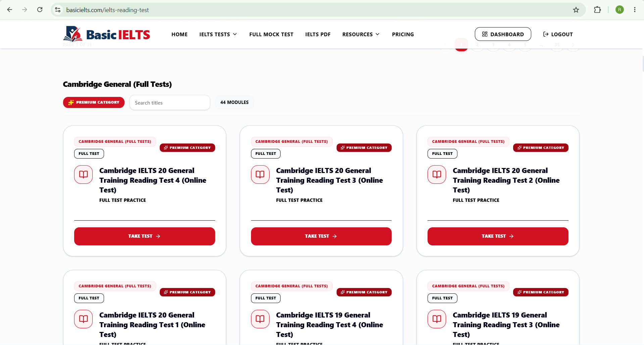
Task: Open the PRICING nav item
Action: [x=403, y=34]
